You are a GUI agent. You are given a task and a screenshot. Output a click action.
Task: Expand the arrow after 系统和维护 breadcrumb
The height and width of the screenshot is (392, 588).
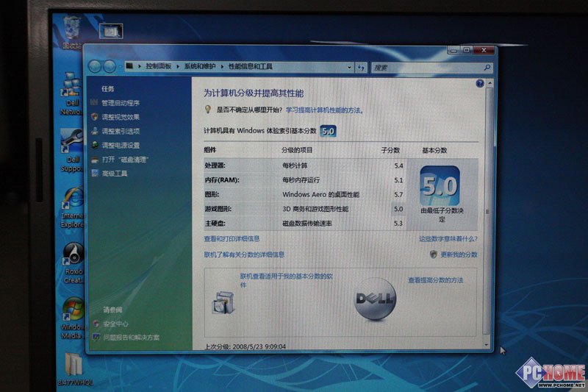tap(222, 66)
